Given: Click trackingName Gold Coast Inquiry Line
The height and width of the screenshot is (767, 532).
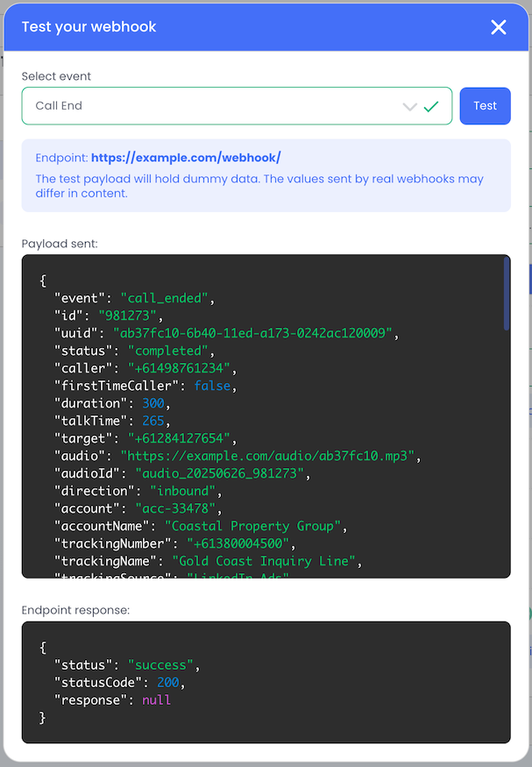Looking at the screenshot, I should coord(264,562).
